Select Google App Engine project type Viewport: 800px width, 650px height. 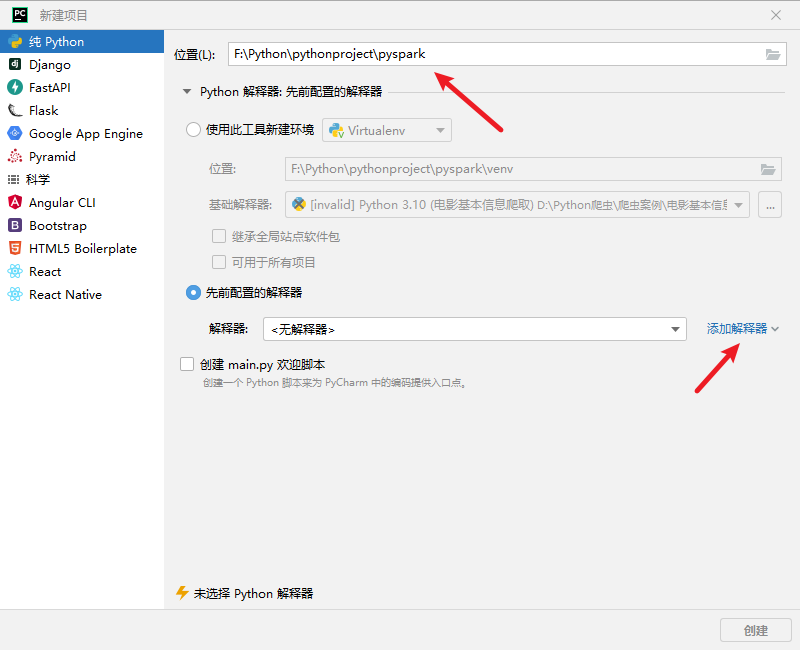pyautogui.click(x=82, y=133)
